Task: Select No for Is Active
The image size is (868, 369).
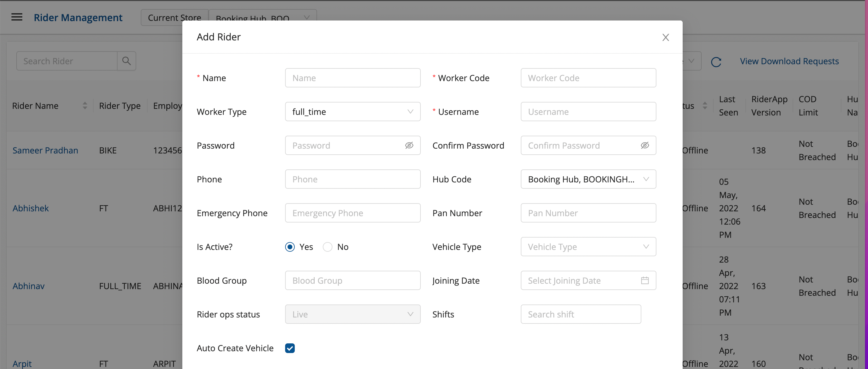Action: pos(328,247)
